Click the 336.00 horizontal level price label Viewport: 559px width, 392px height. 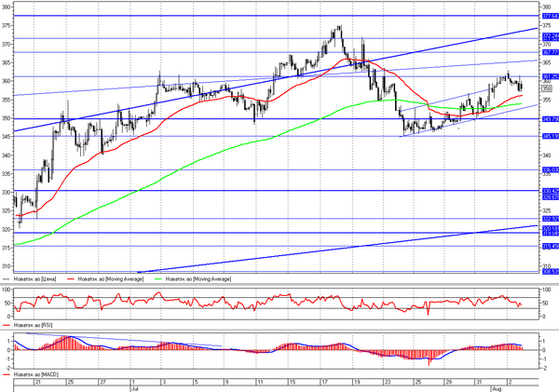pos(551,170)
